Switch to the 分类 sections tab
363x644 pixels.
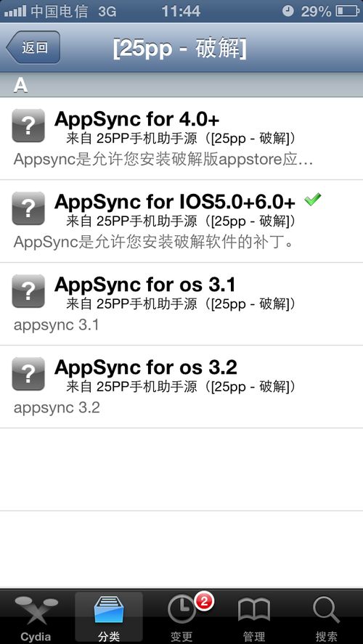[109, 617]
